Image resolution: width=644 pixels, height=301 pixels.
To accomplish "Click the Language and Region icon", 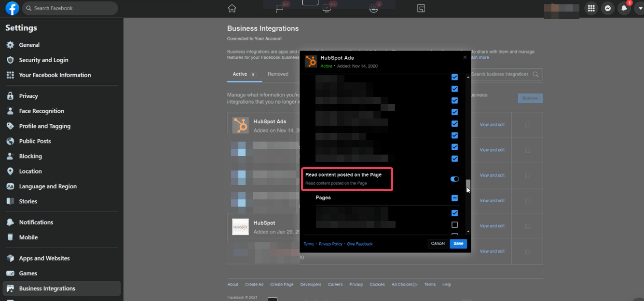I will tap(10, 186).
